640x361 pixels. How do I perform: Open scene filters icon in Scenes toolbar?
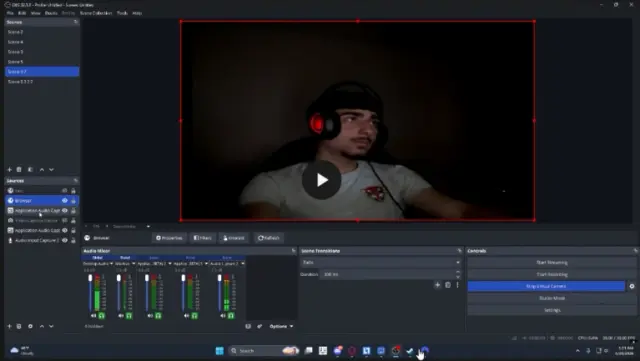pyautogui.click(x=30, y=169)
